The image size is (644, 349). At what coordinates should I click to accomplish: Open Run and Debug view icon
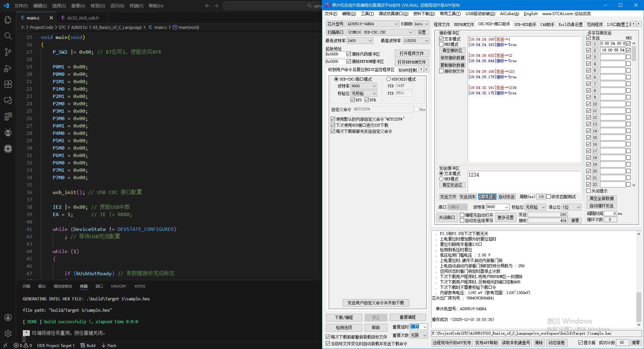tap(8, 68)
